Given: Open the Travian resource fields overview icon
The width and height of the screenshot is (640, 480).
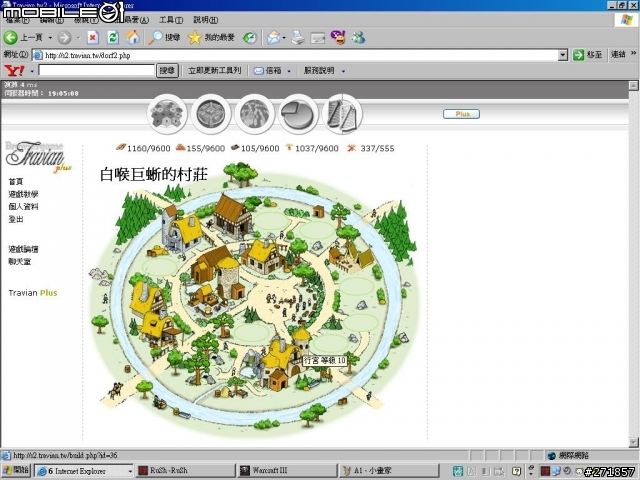Looking at the screenshot, I should click(x=167, y=114).
